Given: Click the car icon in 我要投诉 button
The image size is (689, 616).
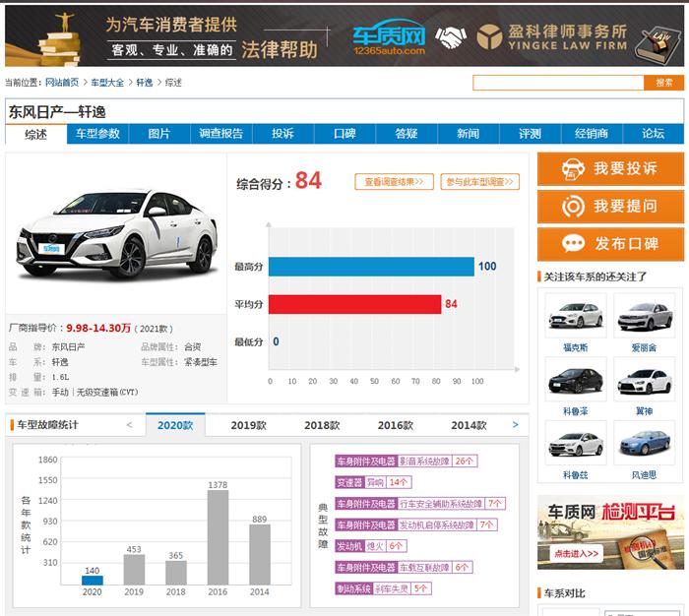Looking at the screenshot, I should click(573, 168).
